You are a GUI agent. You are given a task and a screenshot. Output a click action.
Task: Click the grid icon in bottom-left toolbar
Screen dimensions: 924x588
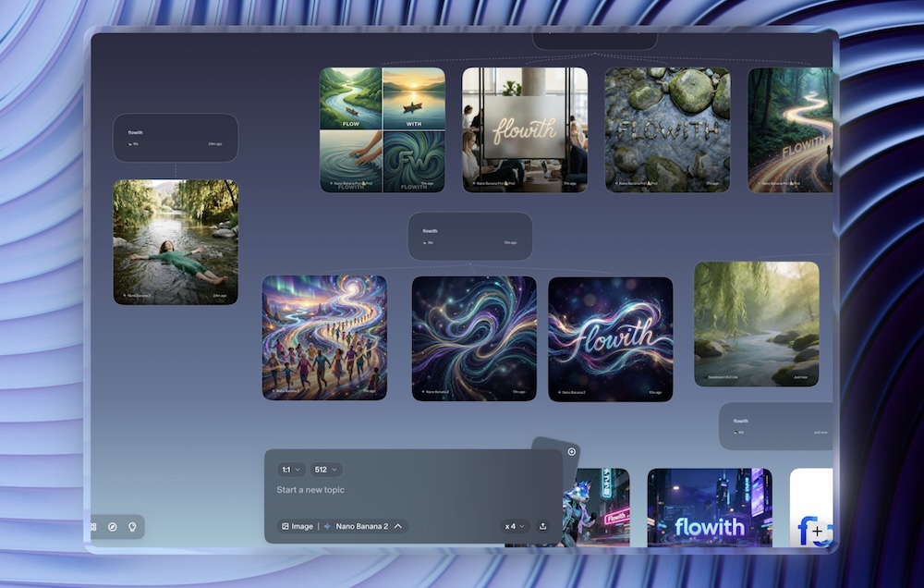coord(93,527)
